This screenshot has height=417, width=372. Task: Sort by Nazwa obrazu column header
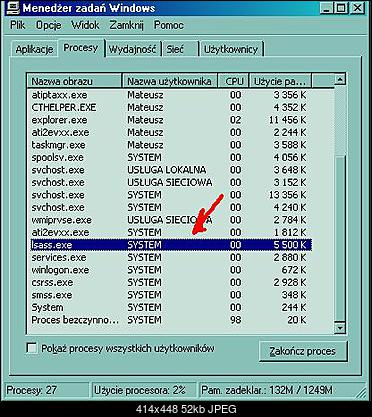75,81
